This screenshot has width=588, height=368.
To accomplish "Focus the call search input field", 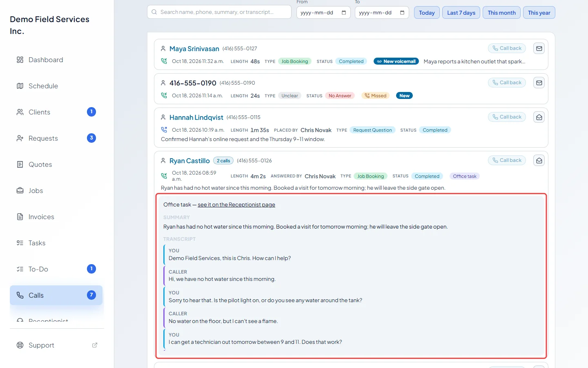I will 219,12.
